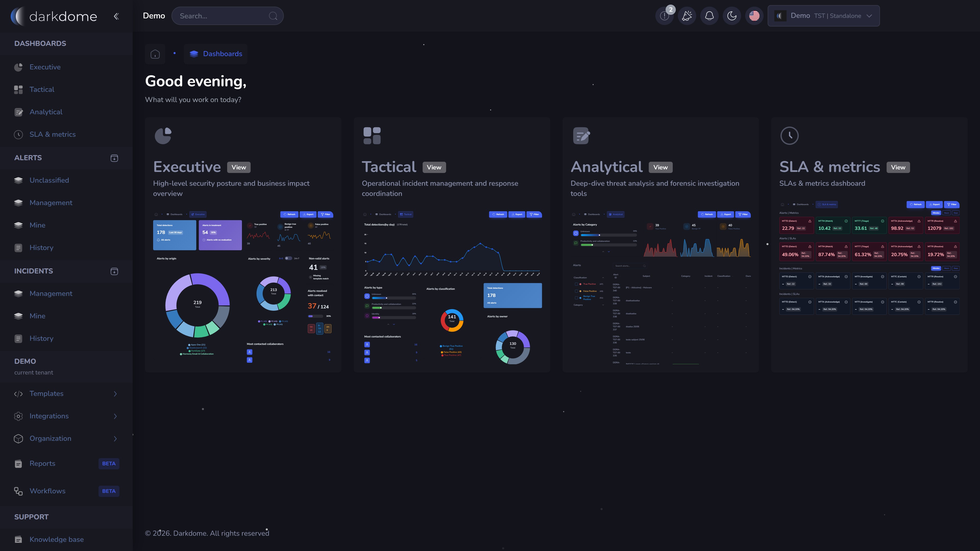Open Workflows beta page

(66, 491)
